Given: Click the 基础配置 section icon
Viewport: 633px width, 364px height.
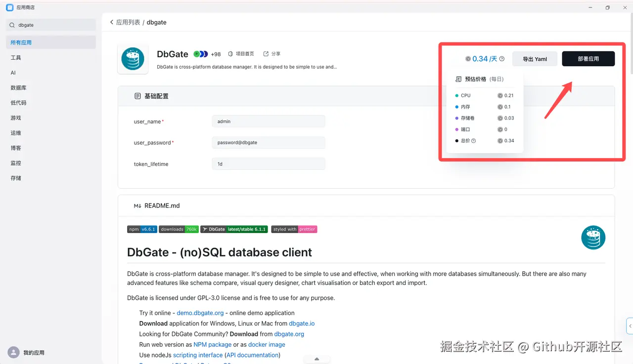Looking at the screenshot, I should [x=137, y=96].
